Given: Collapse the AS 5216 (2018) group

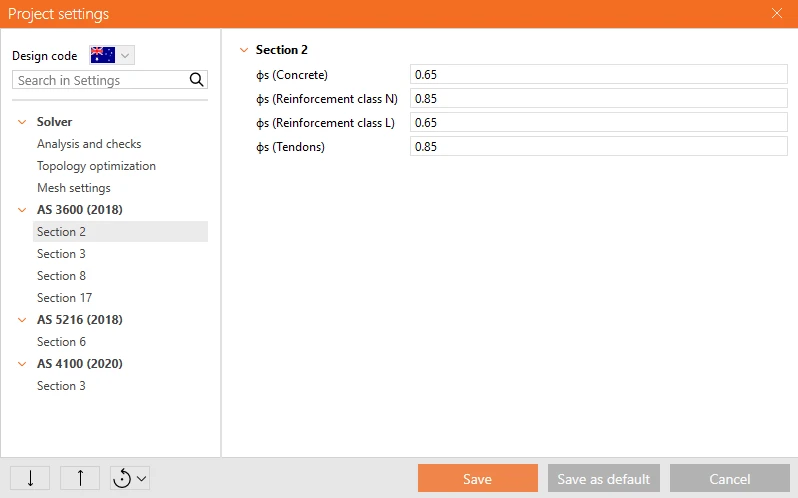Looking at the screenshot, I should click(x=22, y=320).
